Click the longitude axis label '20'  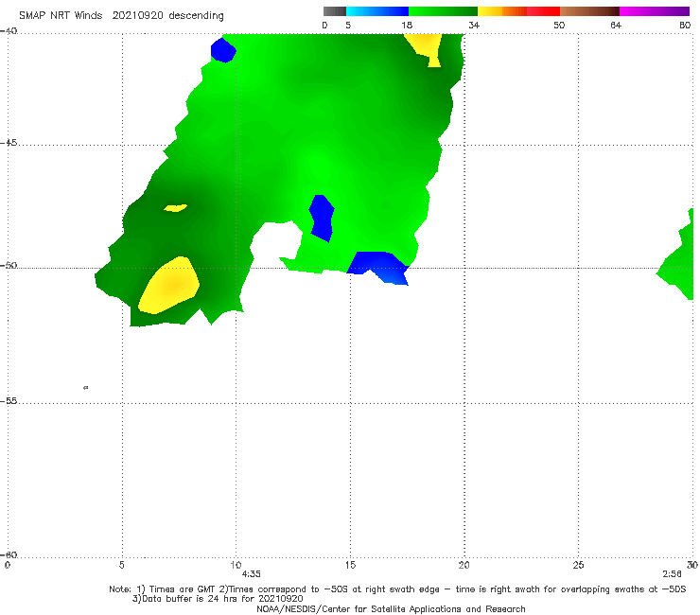tap(464, 565)
